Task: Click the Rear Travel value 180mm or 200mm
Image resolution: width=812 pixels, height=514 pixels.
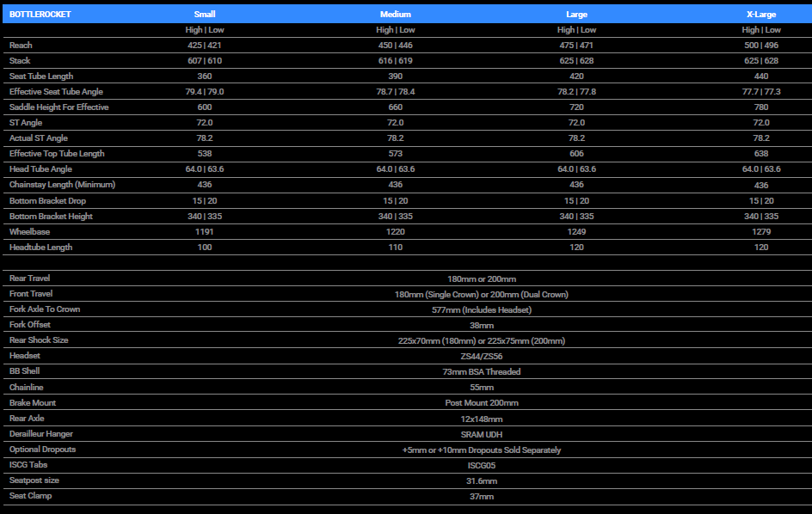Action: (x=481, y=278)
